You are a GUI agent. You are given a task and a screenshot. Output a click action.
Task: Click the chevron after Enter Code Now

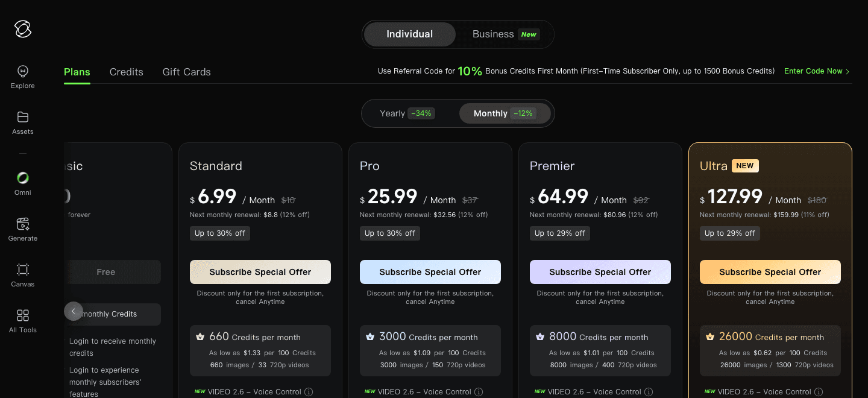pos(848,72)
